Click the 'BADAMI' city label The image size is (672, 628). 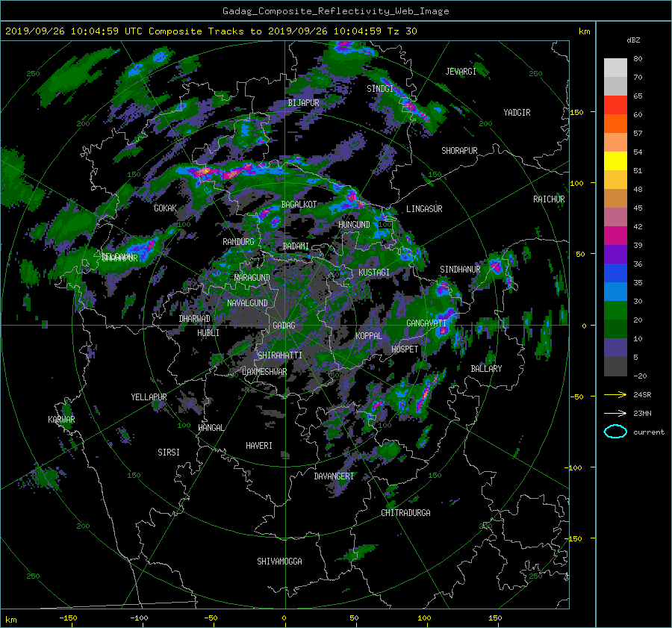coord(296,246)
